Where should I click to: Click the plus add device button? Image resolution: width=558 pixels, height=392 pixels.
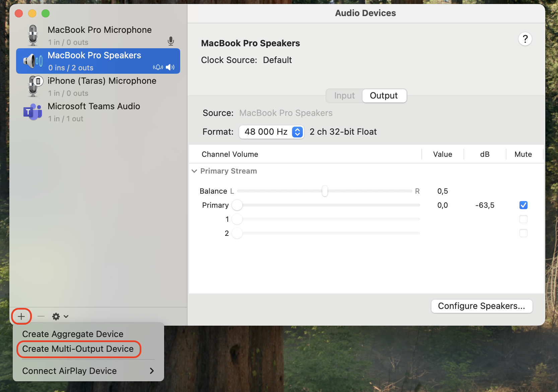[21, 316]
